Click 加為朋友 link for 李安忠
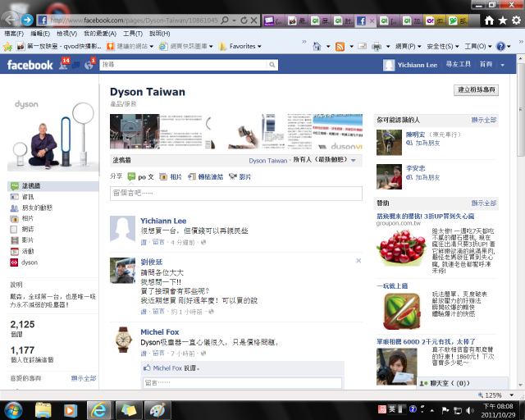The image size is (525, 420). [427, 177]
